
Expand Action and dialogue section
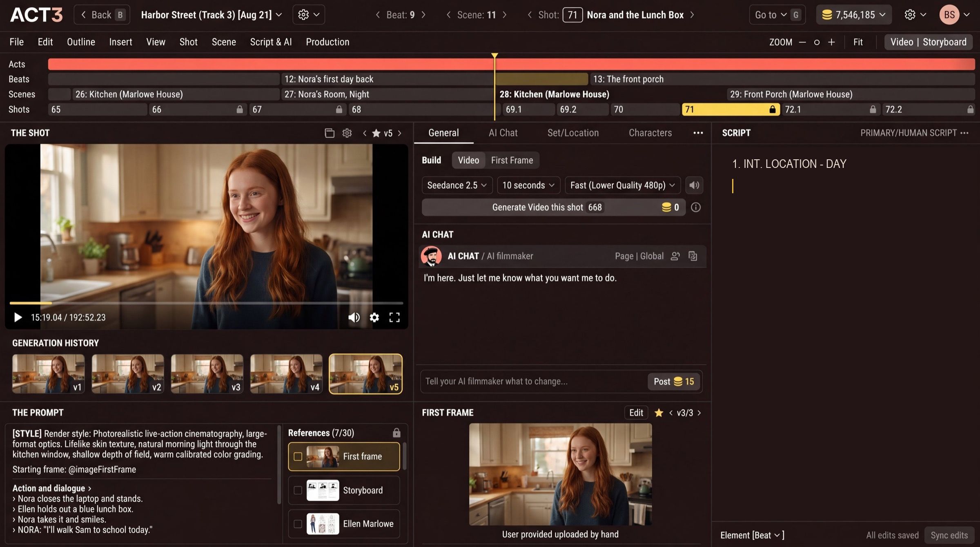52,488
